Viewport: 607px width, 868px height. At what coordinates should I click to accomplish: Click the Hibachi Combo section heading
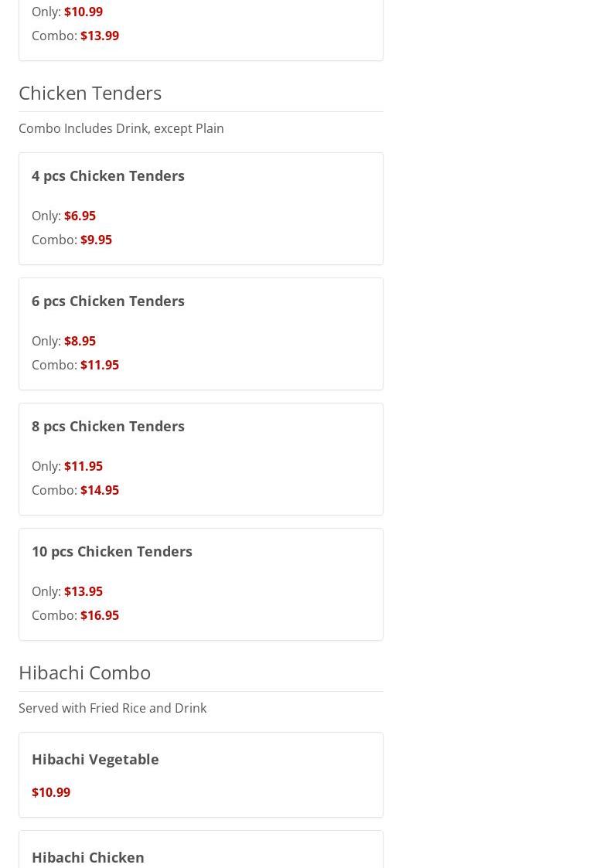pos(85,672)
